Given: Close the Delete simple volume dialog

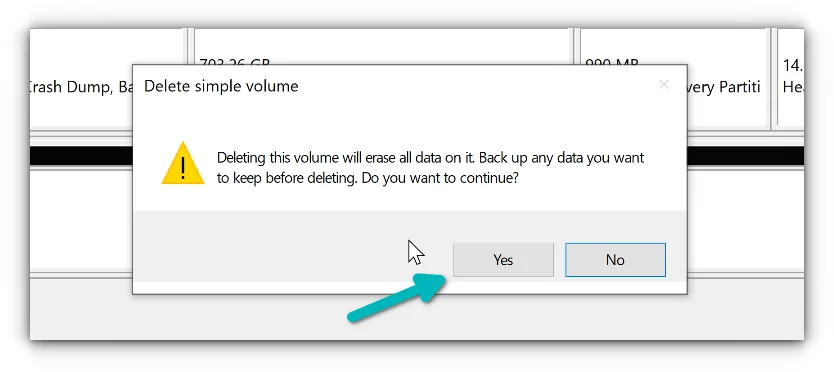Looking at the screenshot, I should coord(664,85).
